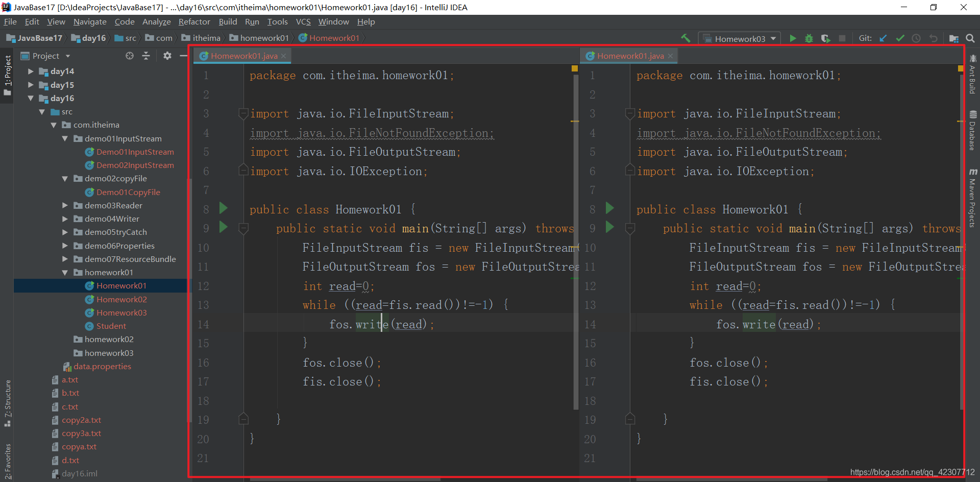The image size is (980, 482).
Task: Select Homework02 in the project tree
Action: 121,299
